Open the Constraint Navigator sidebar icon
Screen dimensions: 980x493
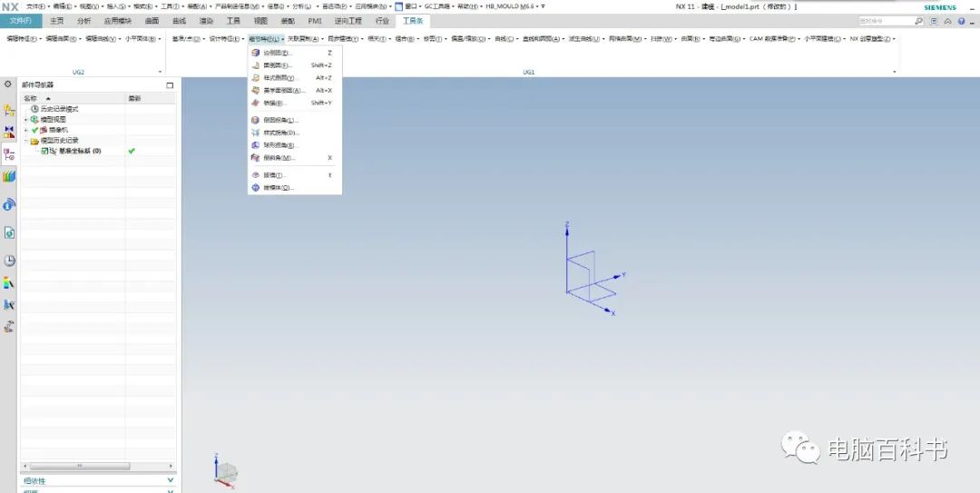[9, 132]
